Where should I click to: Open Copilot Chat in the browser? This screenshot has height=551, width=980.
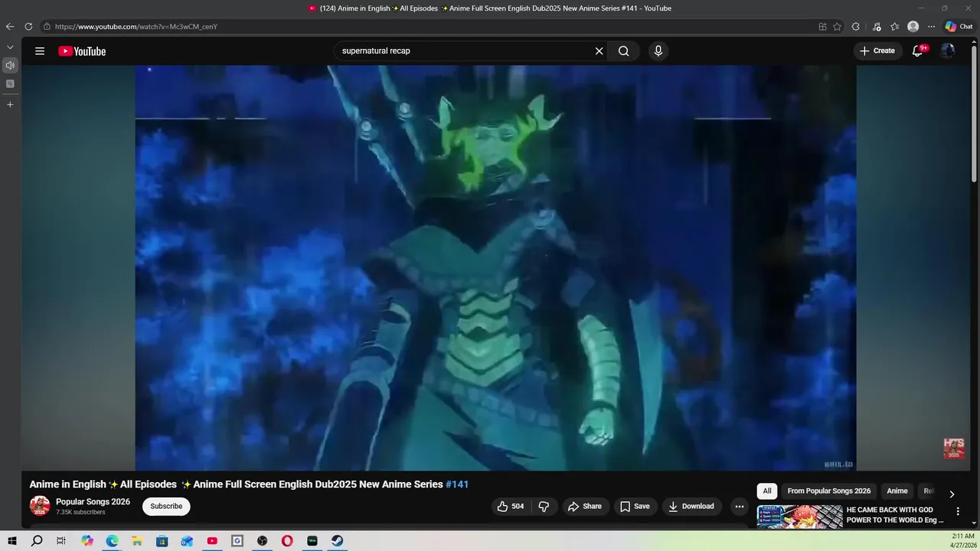(959, 26)
